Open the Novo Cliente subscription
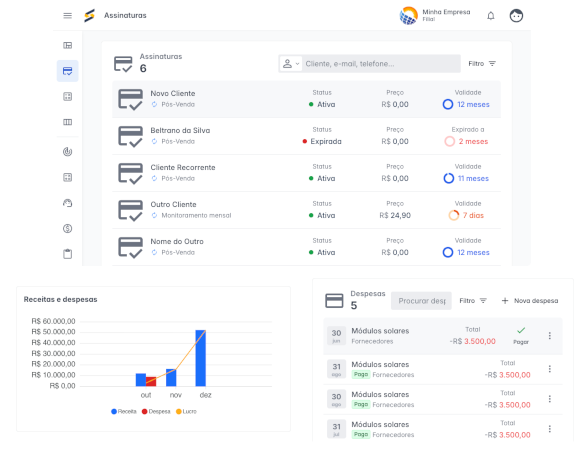584x451 pixels. point(307,99)
